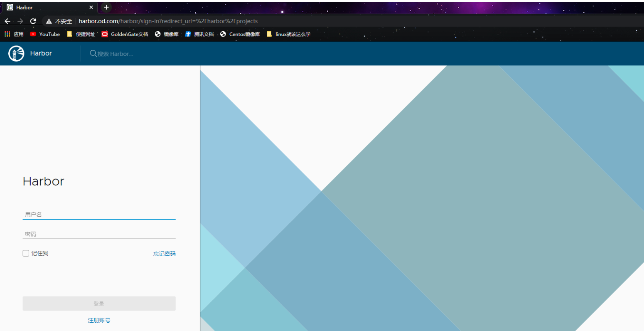
Task: Focus the 用户名 username field
Action: (99, 215)
